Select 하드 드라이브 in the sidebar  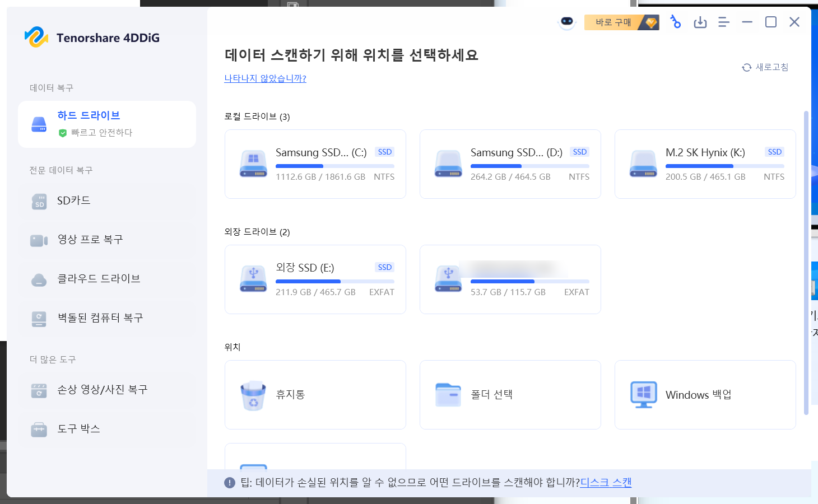107,124
